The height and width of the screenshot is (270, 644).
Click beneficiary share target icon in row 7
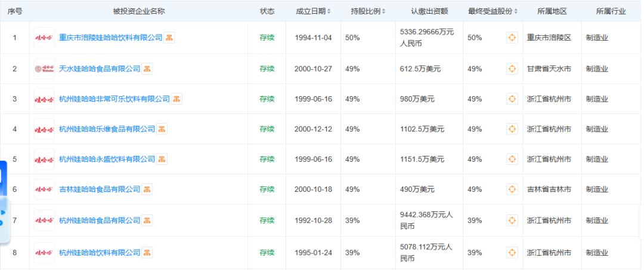point(512,220)
